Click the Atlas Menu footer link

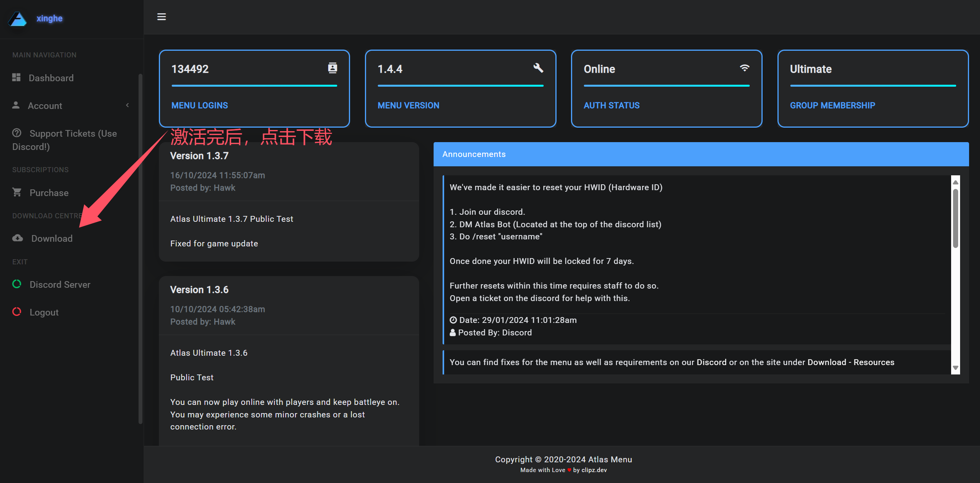point(610,460)
